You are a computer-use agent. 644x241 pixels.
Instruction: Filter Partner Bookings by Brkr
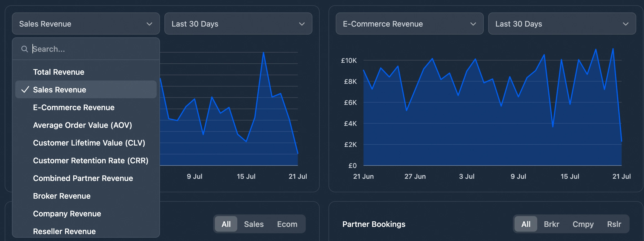(551, 224)
